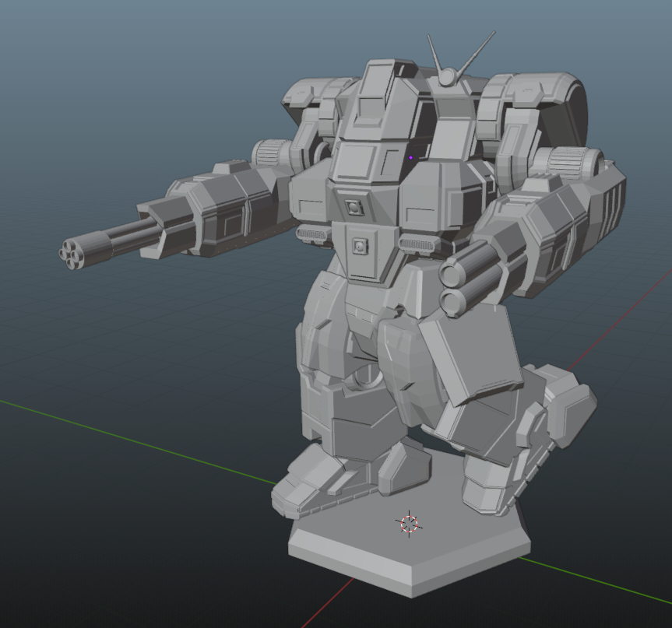Select the hexagonal base under the mech
The image size is (672, 628).
click(409, 544)
